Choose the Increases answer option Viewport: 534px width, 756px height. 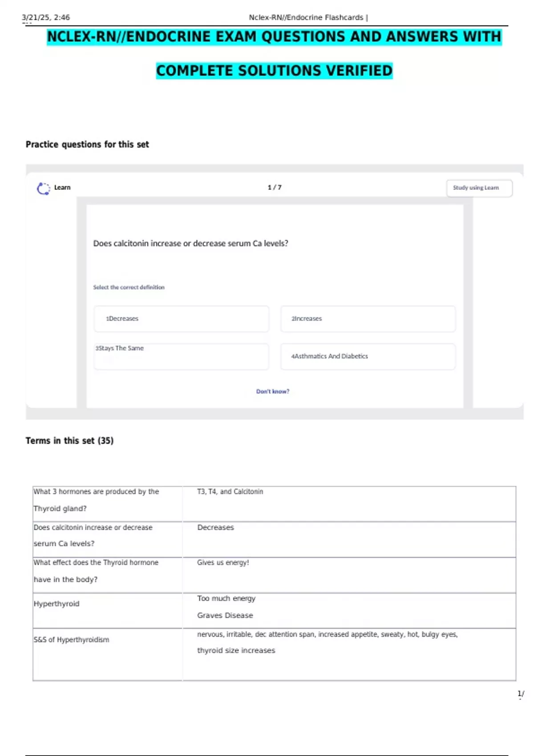[x=368, y=319]
